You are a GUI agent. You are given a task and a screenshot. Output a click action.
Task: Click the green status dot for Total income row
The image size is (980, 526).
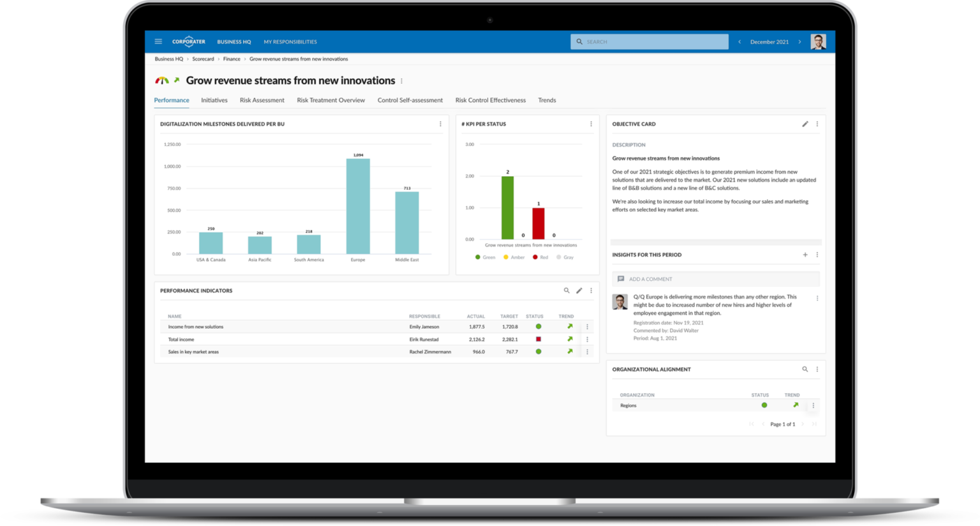(538, 339)
